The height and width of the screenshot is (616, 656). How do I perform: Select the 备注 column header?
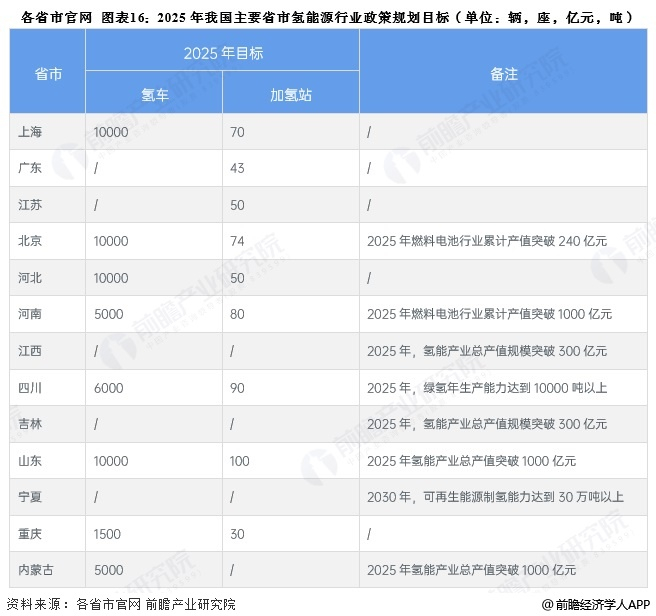(504, 74)
